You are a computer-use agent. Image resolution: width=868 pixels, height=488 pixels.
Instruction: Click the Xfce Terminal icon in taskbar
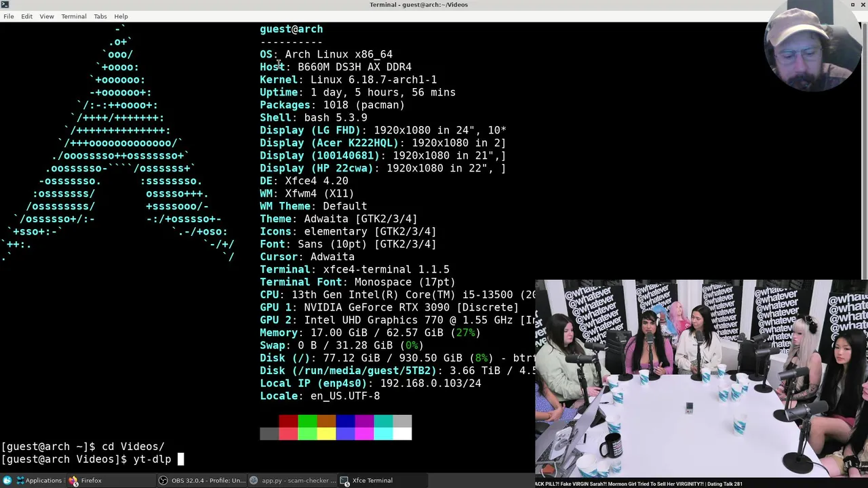(344, 481)
